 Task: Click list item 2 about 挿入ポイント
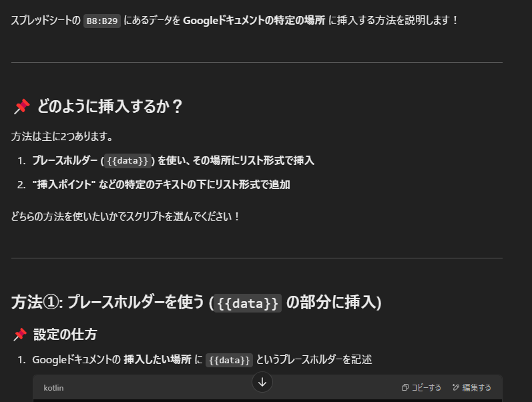[161, 185]
